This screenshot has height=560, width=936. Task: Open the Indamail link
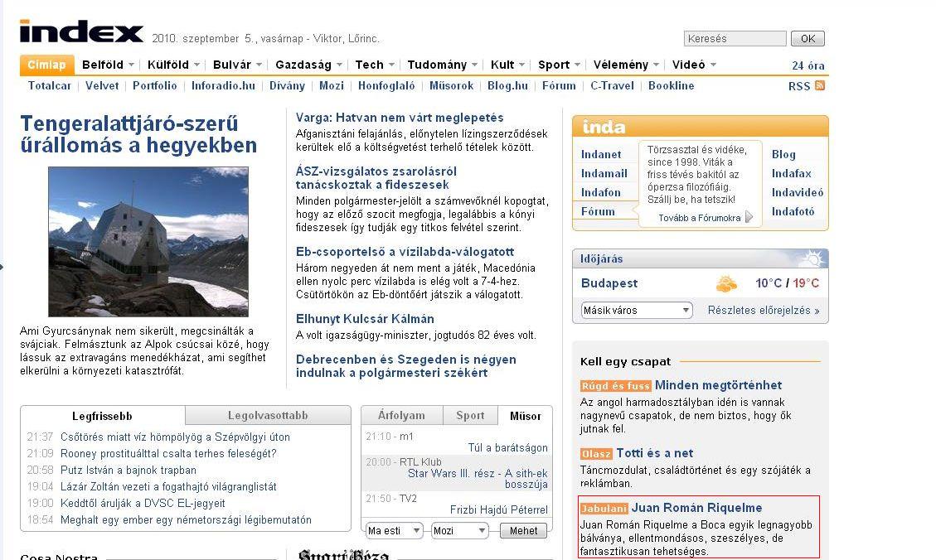coord(604,173)
